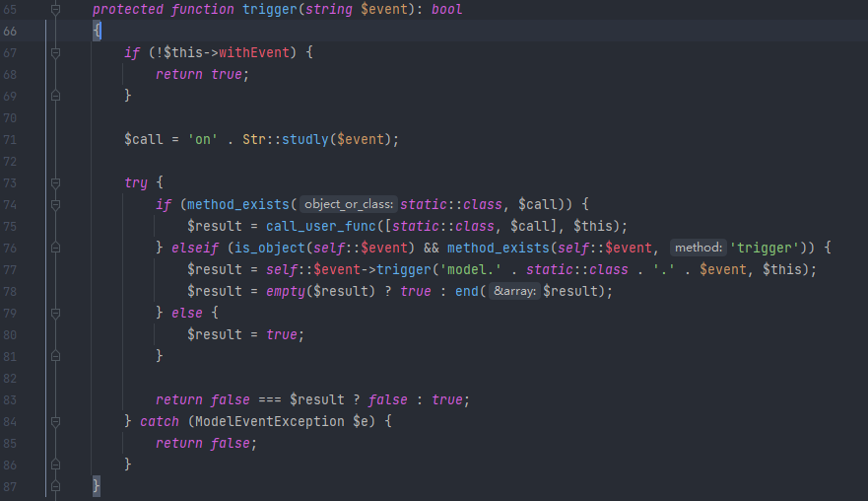The image size is (868, 501).
Task: Click the object_or_class inlay hint
Action: tap(348, 205)
